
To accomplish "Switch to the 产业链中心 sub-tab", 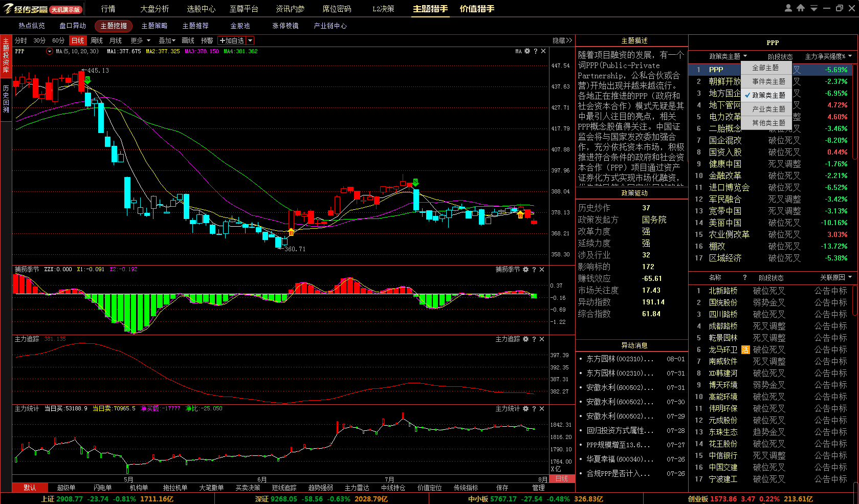I will (330, 26).
